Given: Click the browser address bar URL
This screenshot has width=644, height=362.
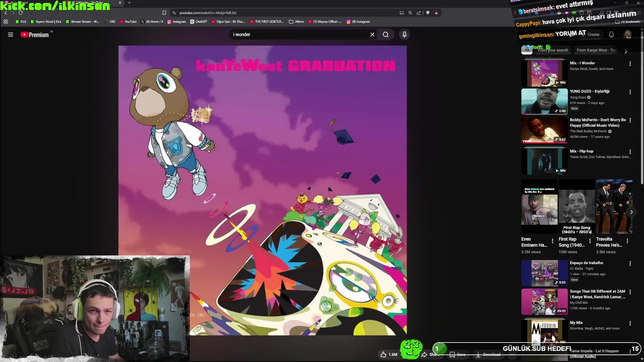Looking at the screenshot, I should pyautogui.click(x=208, y=13).
